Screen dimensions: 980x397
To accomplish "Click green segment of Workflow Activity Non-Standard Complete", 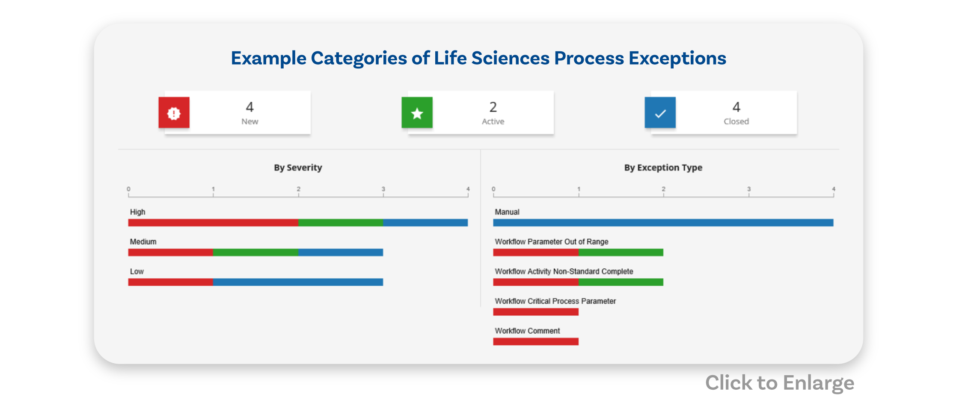I will tap(621, 282).
